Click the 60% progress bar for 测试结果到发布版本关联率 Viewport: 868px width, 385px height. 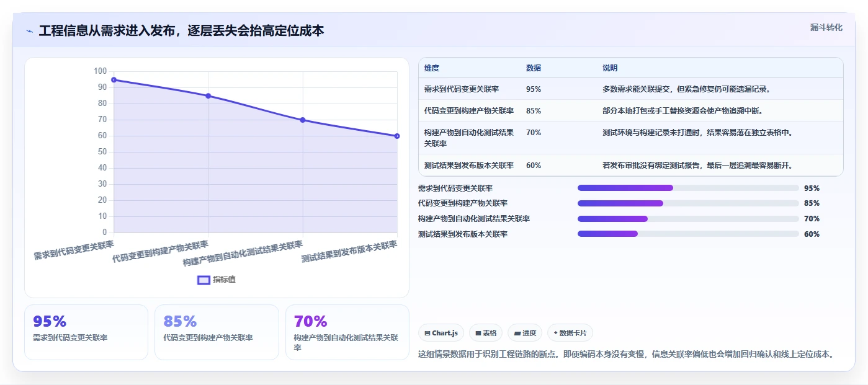[x=688, y=234]
